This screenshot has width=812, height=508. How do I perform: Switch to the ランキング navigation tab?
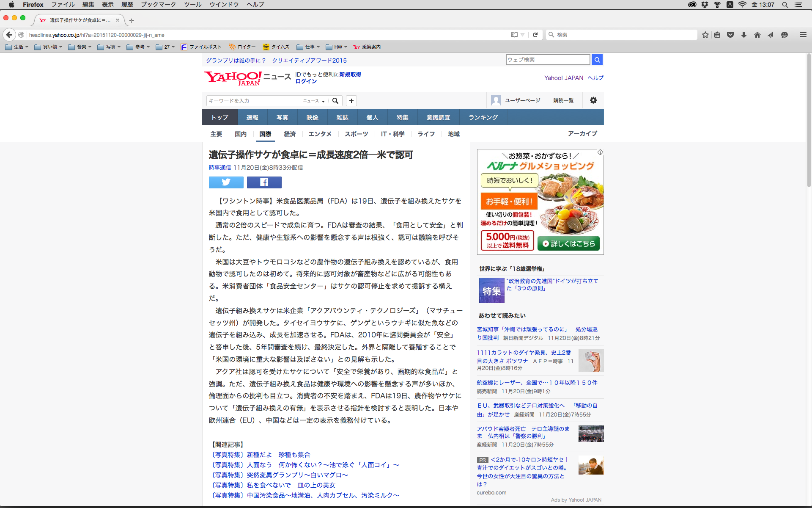tap(483, 117)
